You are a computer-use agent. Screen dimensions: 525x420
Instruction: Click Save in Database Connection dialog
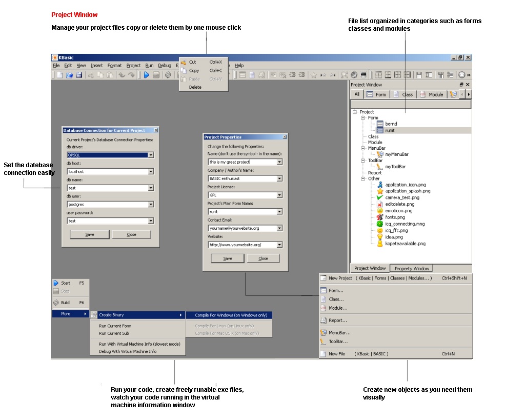[x=89, y=234]
